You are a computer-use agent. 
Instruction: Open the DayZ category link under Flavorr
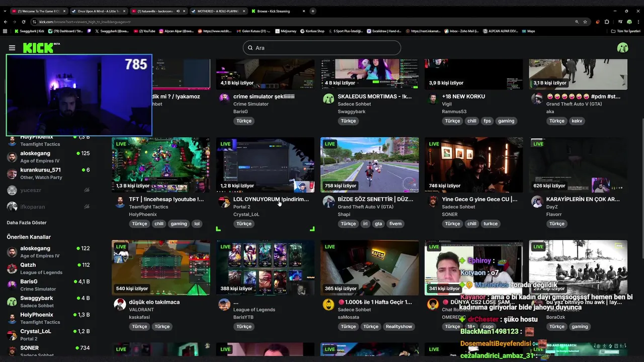click(x=552, y=207)
